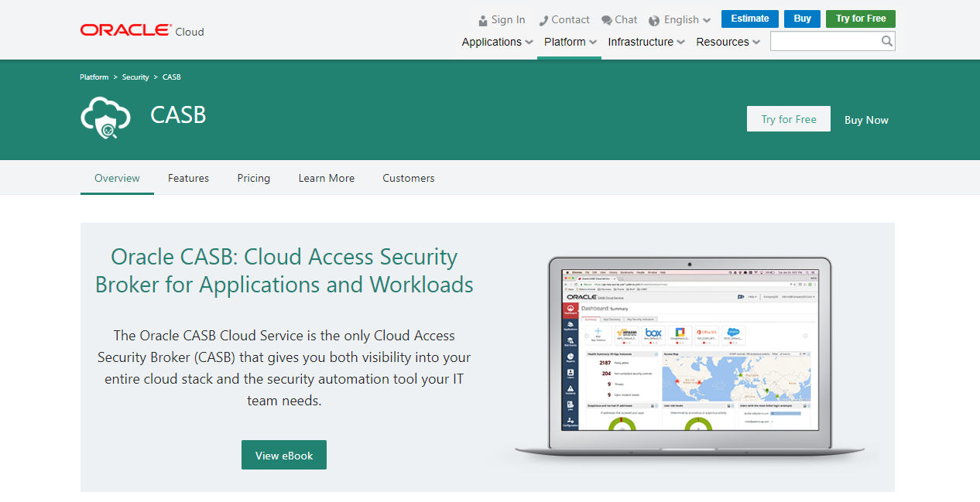Go to Security breadcrumb
Image resolution: width=980 pixels, height=502 pixels.
pos(135,77)
